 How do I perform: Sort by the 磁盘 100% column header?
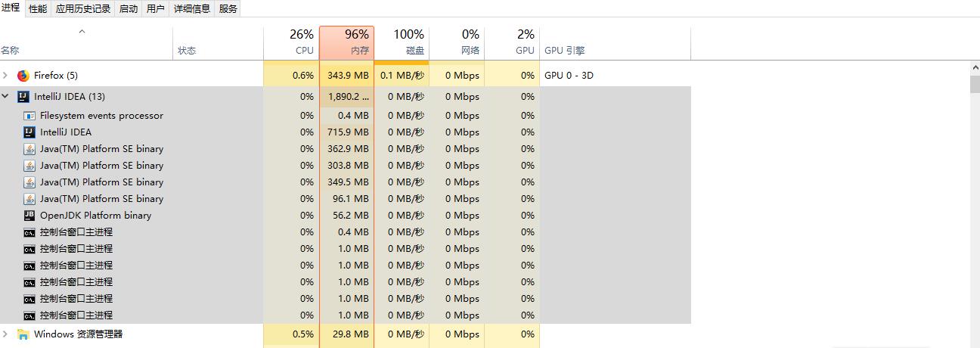coord(402,42)
